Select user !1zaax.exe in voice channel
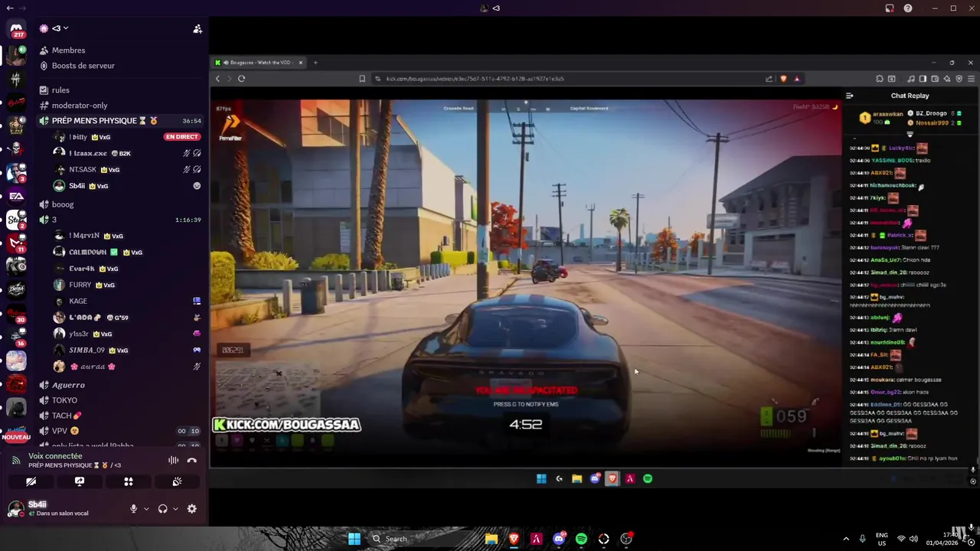The width and height of the screenshot is (980, 551). click(x=126, y=153)
